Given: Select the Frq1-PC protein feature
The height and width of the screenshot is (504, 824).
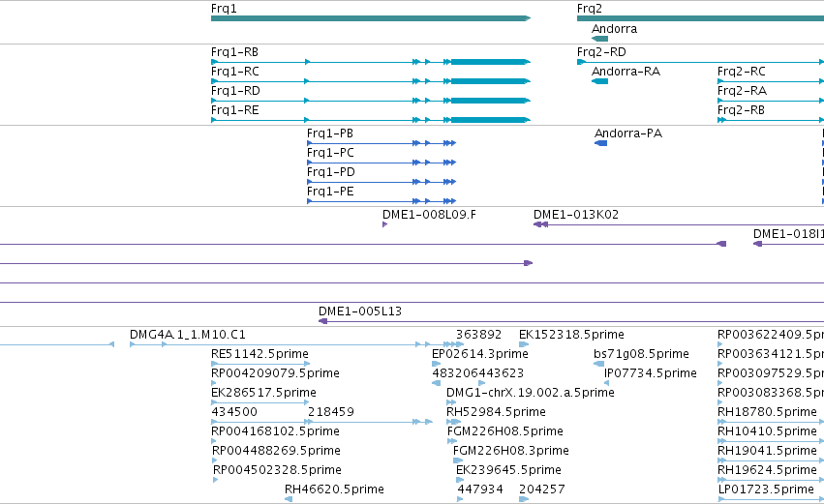Looking at the screenshot, I should click(x=381, y=163).
